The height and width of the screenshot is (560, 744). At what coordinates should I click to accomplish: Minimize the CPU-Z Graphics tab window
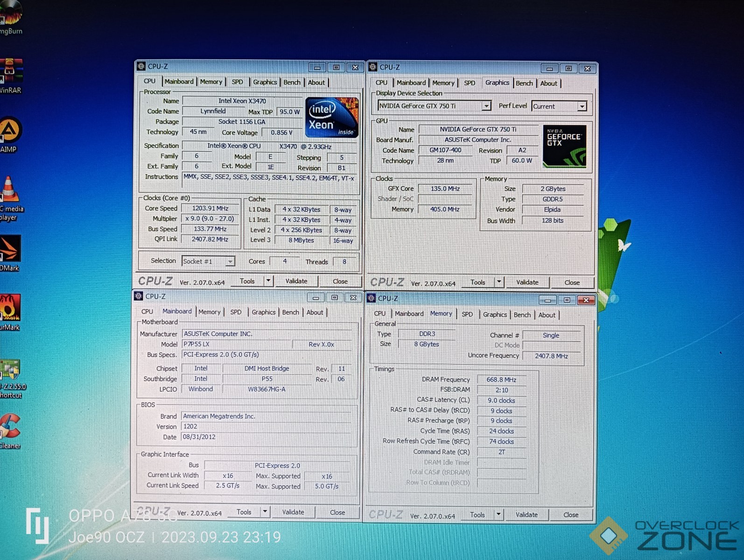549,69
